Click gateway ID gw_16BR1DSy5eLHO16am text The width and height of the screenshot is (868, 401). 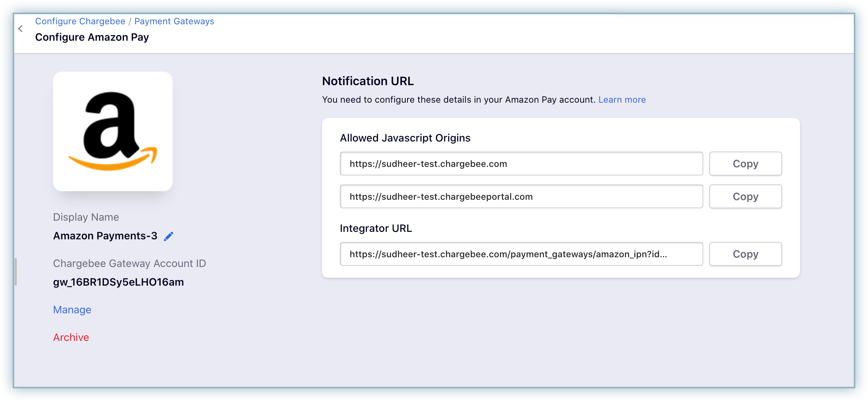coord(118,282)
